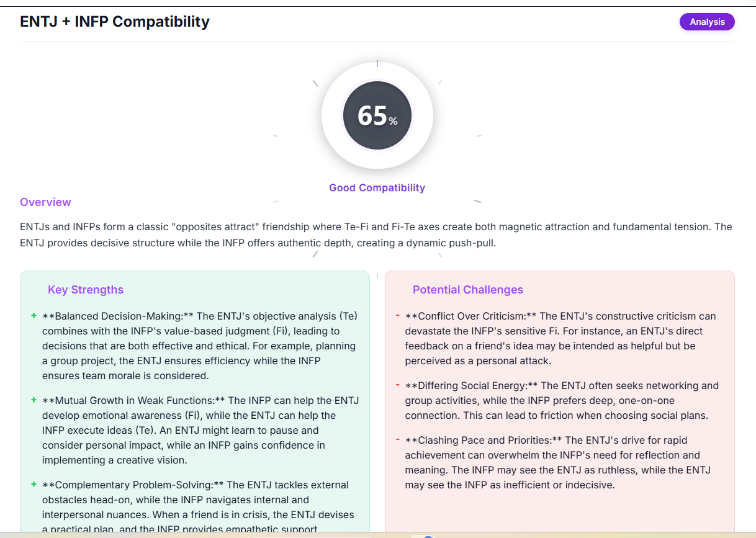Click the minus icon beside Conflict Over Criticism
The width and height of the screenshot is (756, 538).
point(398,316)
